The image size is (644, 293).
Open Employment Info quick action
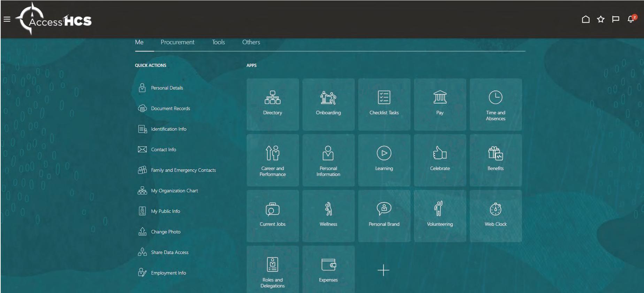pyautogui.click(x=168, y=273)
